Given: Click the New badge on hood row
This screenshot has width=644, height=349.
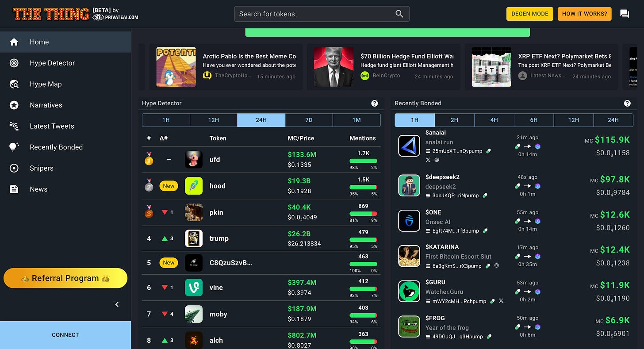Looking at the screenshot, I should tap(169, 186).
